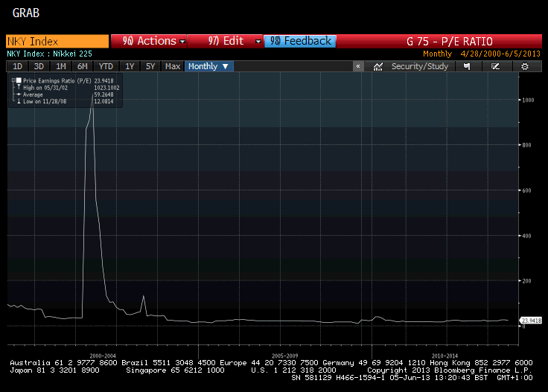The width and height of the screenshot is (548, 392).
Task: Click the 2010-2014 axis label
Action: click(x=445, y=356)
